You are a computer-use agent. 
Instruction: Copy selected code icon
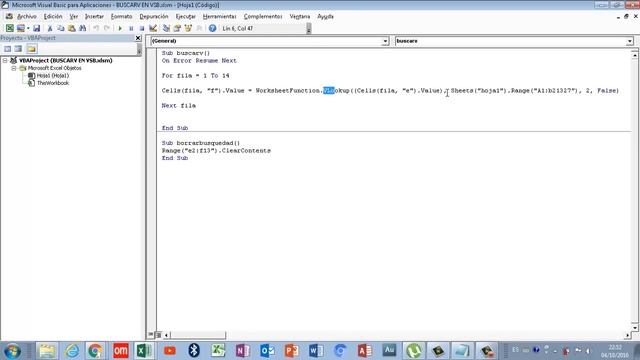(61, 28)
